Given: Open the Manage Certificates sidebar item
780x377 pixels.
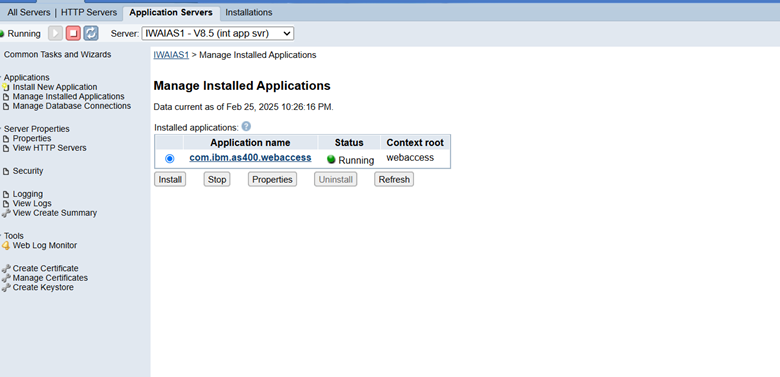Looking at the screenshot, I should tap(50, 278).
